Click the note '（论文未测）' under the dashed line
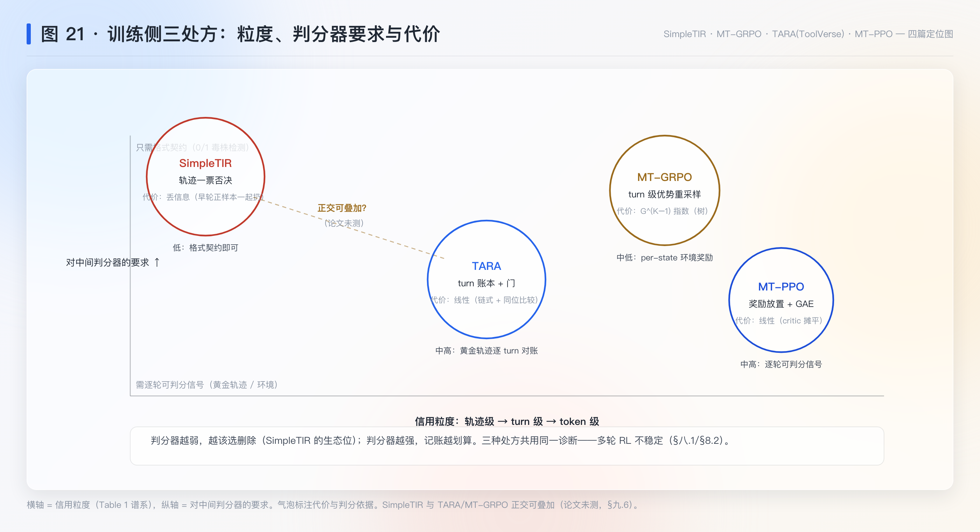 point(344,223)
